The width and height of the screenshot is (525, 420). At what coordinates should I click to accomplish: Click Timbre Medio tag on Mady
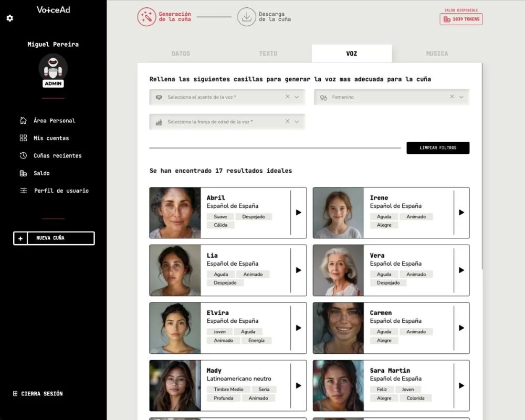click(229, 389)
